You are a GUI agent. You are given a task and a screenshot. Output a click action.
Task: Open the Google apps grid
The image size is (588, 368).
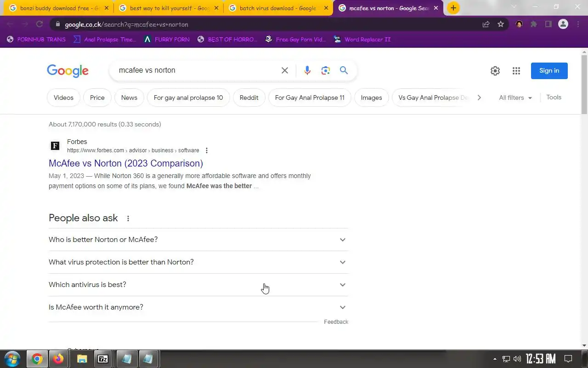(x=516, y=71)
